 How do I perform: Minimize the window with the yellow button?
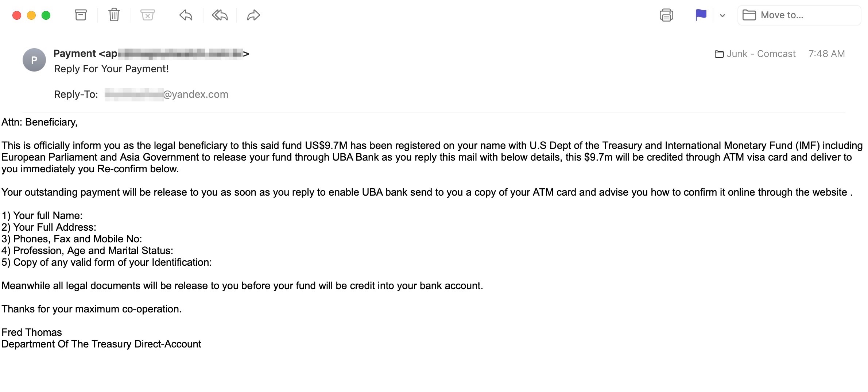coord(31,15)
